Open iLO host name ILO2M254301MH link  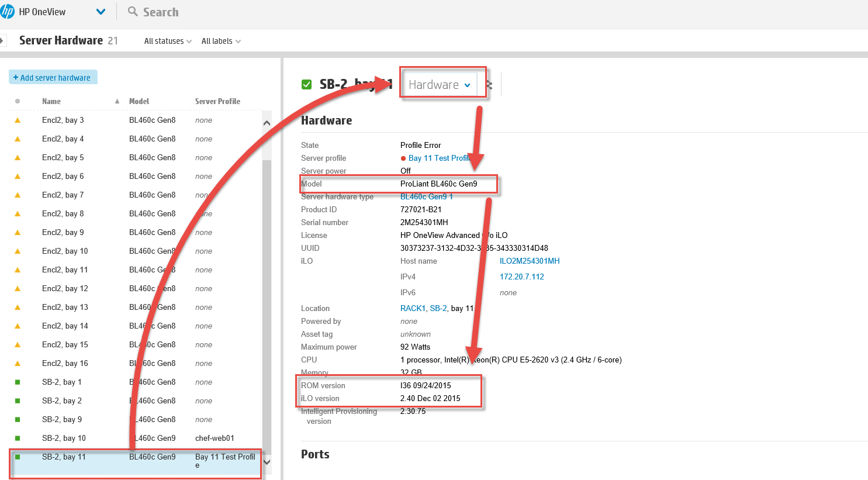[x=530, y=261]
